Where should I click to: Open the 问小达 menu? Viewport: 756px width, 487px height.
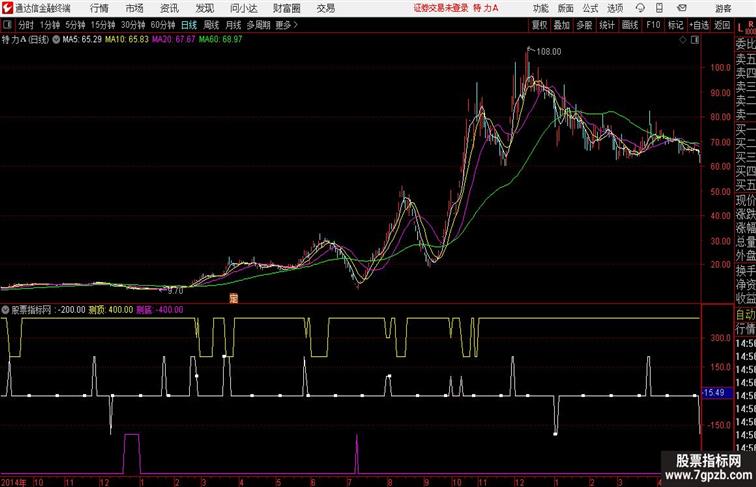pos(243,8)
